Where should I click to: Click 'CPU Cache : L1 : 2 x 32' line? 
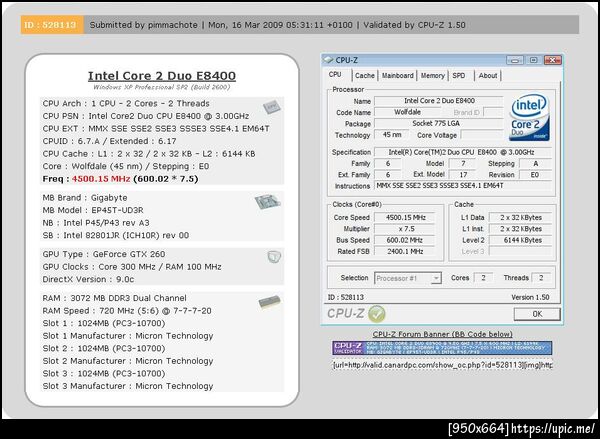tap(149, 154)
